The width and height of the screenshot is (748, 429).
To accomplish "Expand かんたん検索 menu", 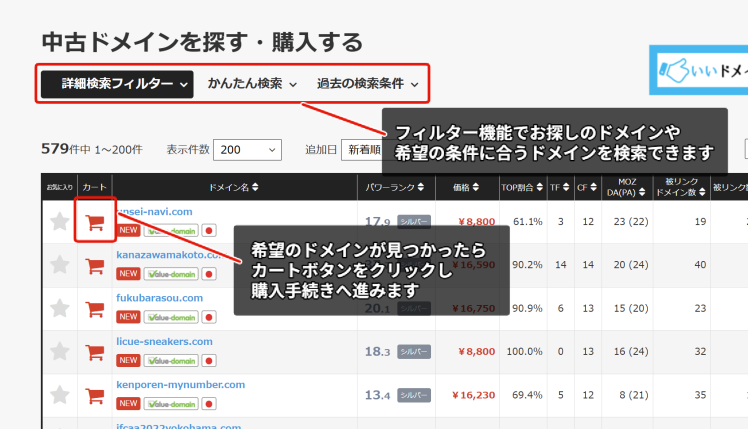I will pyautogui.click(x=252, y=84).
